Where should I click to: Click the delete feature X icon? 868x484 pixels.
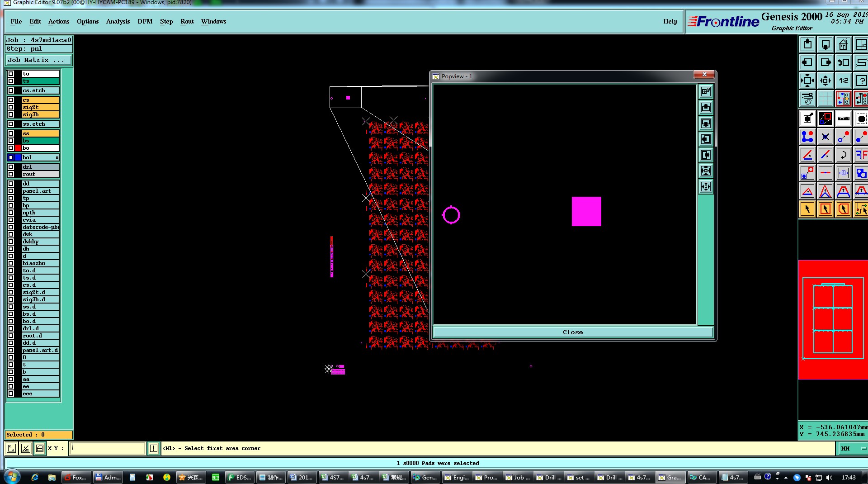[x=826, y=137]
